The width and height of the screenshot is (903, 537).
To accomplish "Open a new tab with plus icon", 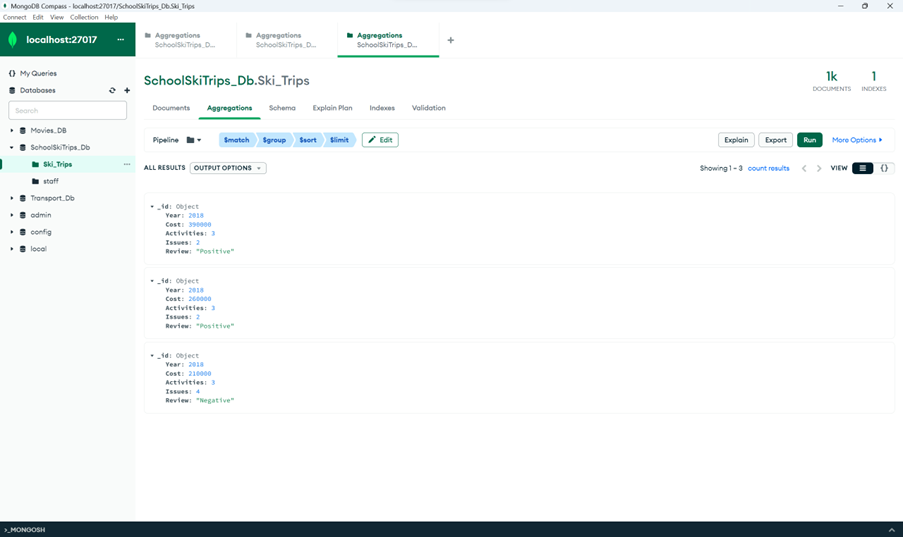I will tap(450, 40).
